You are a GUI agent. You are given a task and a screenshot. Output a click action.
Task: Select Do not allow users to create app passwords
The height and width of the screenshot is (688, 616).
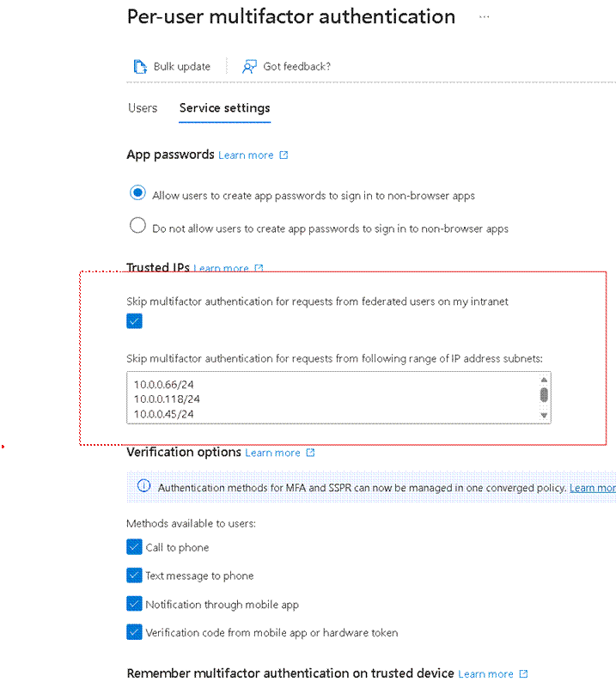(x=137, y=228)
